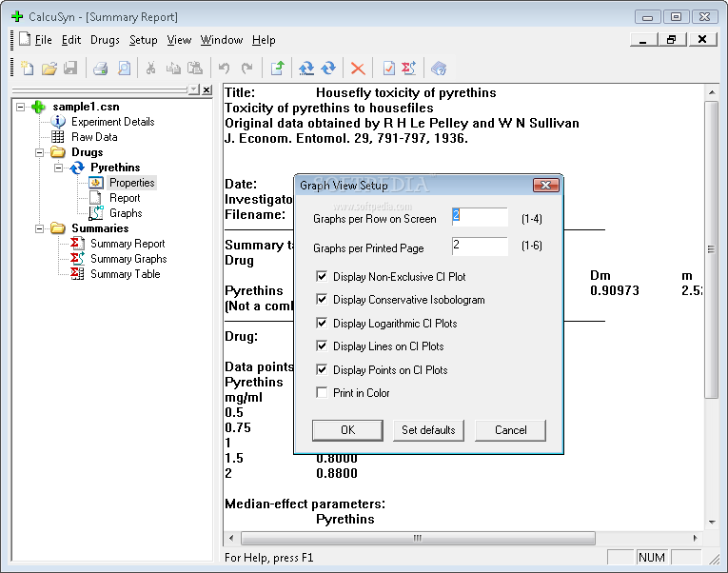Click the Summary Report sigma icon
This screenshot has width=728, height=573.
(x=77, y=244)
